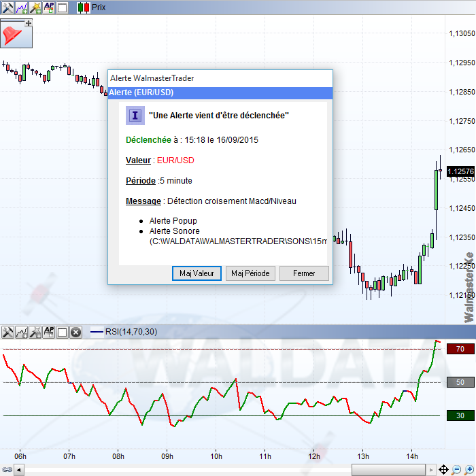Open magic wand wizard in RSI panel
This screenshot has height=476, width=476.
click(x=35, y=332)
